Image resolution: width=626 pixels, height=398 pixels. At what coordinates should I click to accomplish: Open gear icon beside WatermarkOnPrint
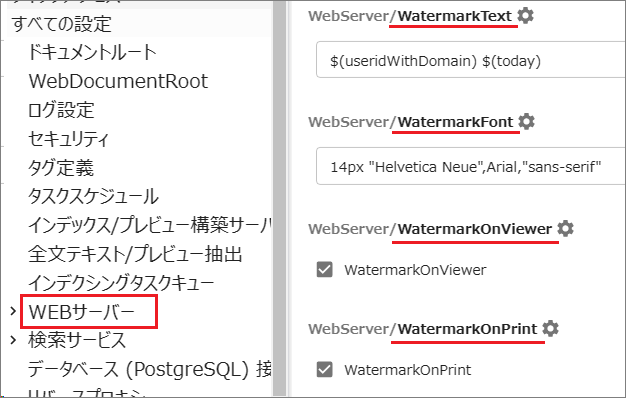click(551, 329)
